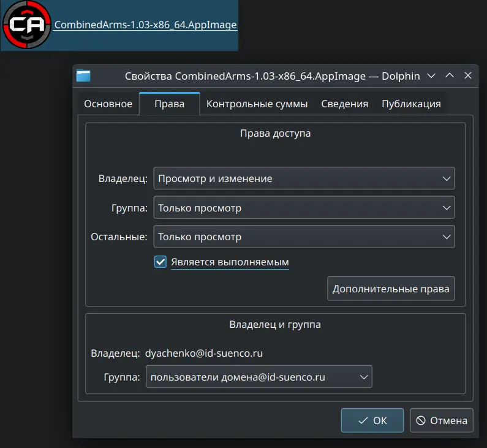The height and width of the screenshot is (448, 487).
Task: Toggle the Является выполняемым checkbox
Action: 160,262
